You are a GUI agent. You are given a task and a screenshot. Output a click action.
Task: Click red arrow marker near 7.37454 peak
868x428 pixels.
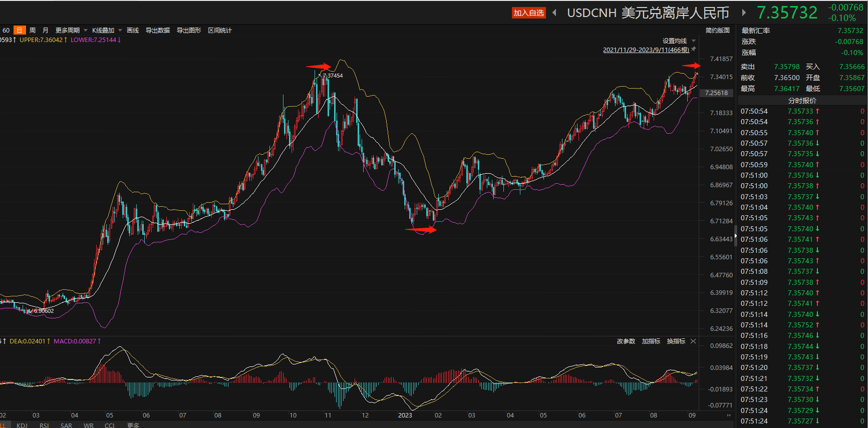tap(319, 67)
